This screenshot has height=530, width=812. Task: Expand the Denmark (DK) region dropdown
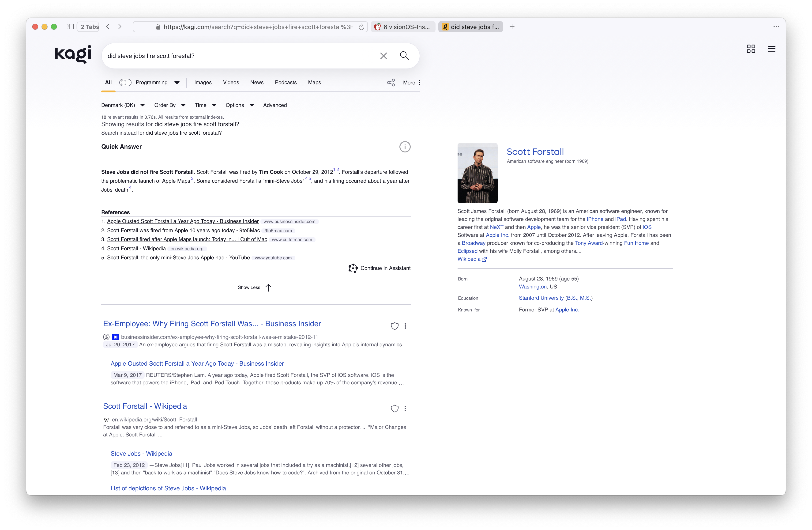(123, 105)
